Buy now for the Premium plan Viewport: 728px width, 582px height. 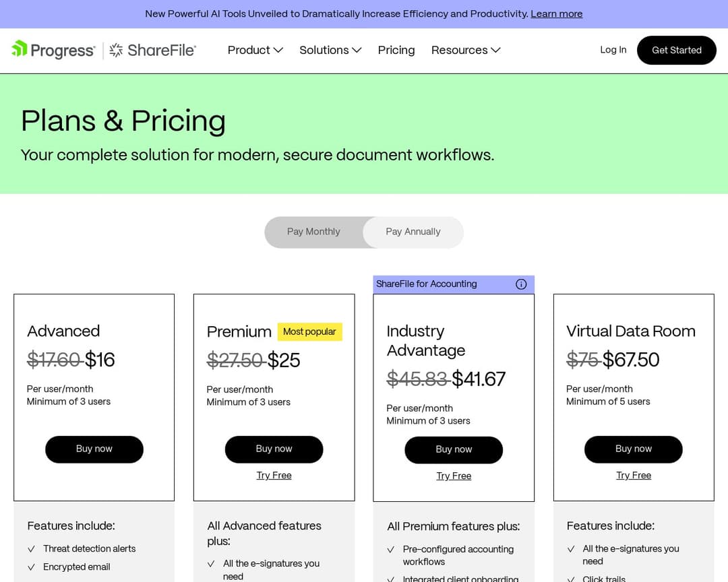click(x=274, y=449)
